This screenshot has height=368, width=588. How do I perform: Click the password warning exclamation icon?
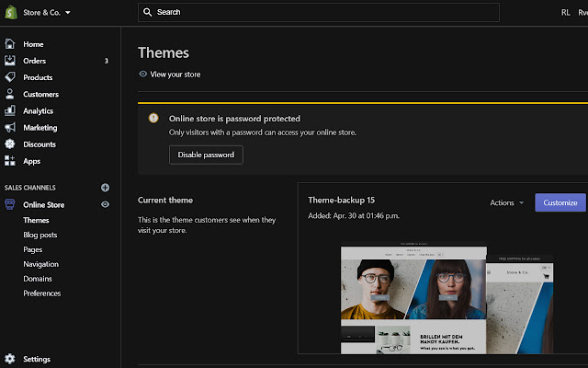[x=153, y=119]
